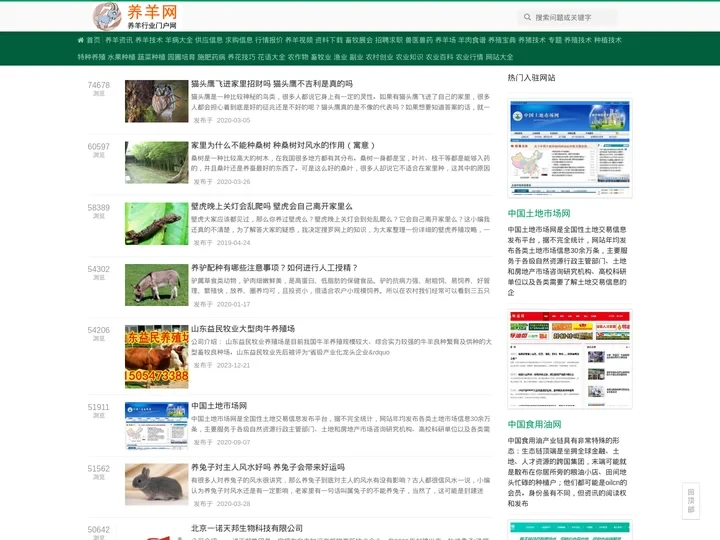Click sidebar 中国食用油网 site screenshot
720x540 pixels.
click(570, 359)
